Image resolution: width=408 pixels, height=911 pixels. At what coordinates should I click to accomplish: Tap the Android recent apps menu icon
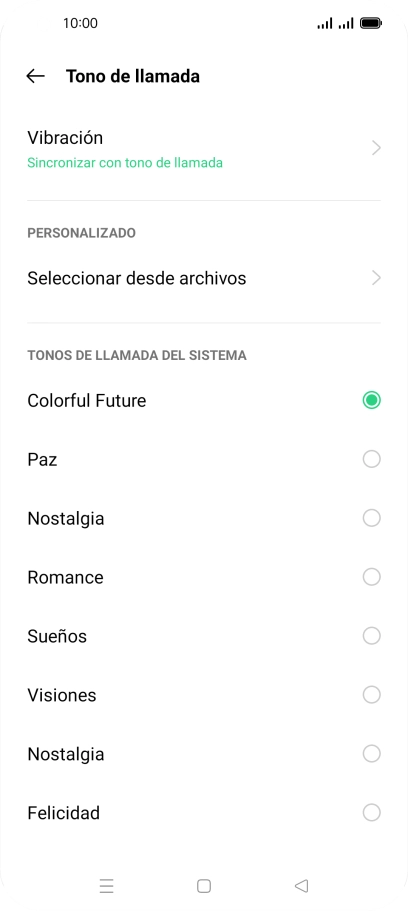[x=106, y=885]
